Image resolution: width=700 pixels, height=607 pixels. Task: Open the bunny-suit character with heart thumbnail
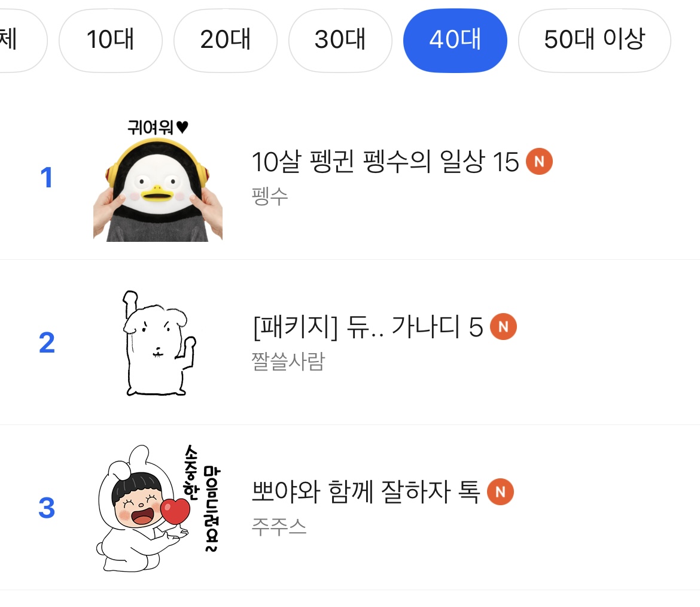click(x=157, y=508)
